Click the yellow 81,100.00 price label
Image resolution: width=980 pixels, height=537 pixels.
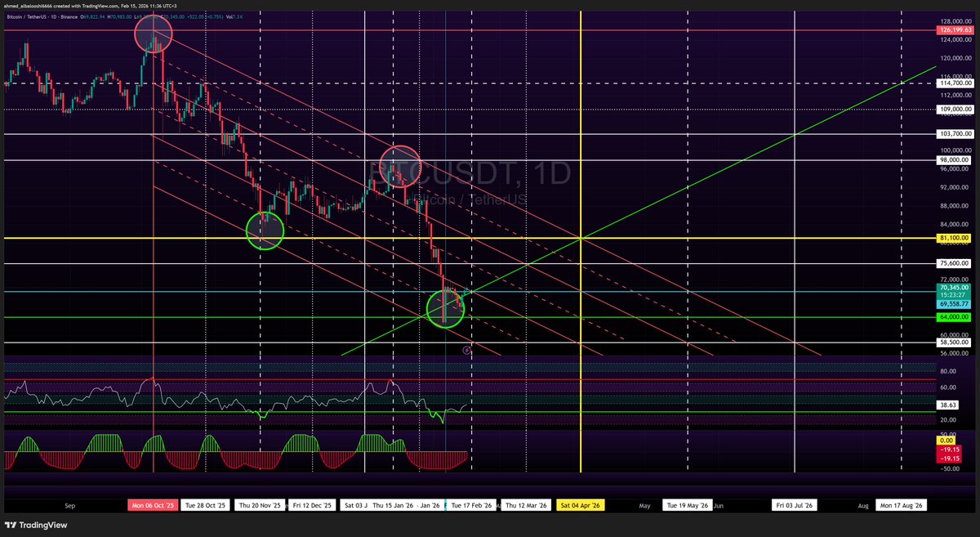[x=954, y=238]
